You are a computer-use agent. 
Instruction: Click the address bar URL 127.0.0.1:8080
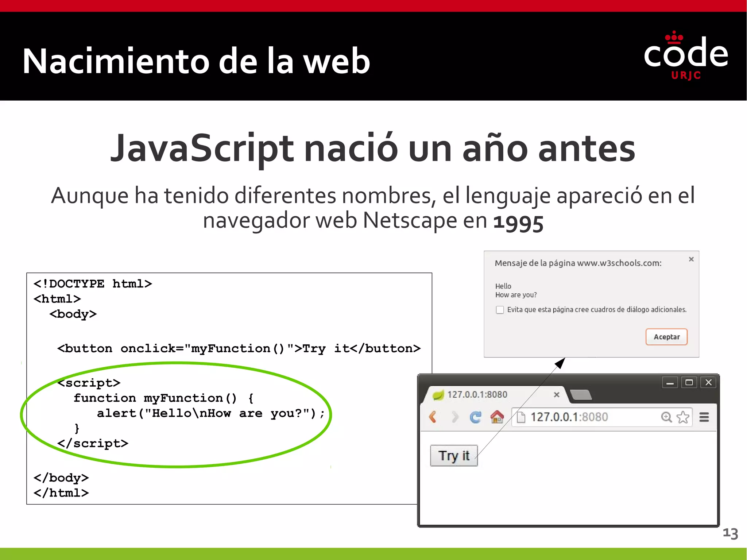pos(569,417)
